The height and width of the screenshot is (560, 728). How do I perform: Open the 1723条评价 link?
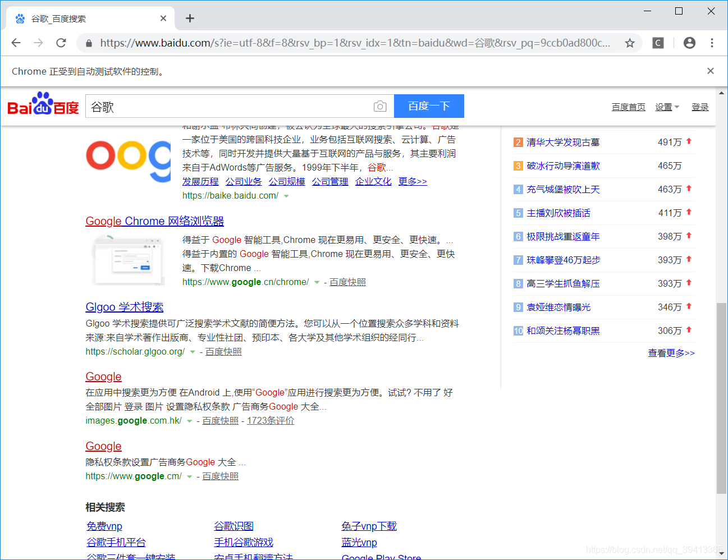271,420
